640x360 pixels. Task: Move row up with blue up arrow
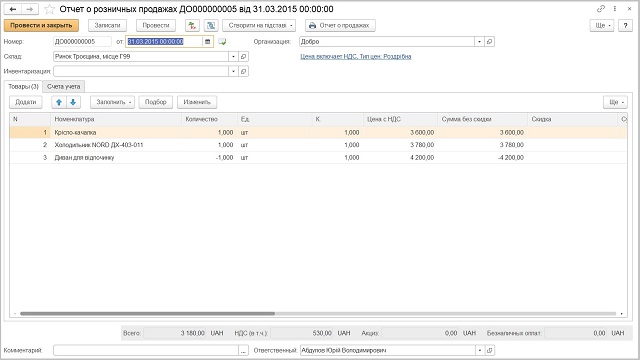click(x=59, y=102)
